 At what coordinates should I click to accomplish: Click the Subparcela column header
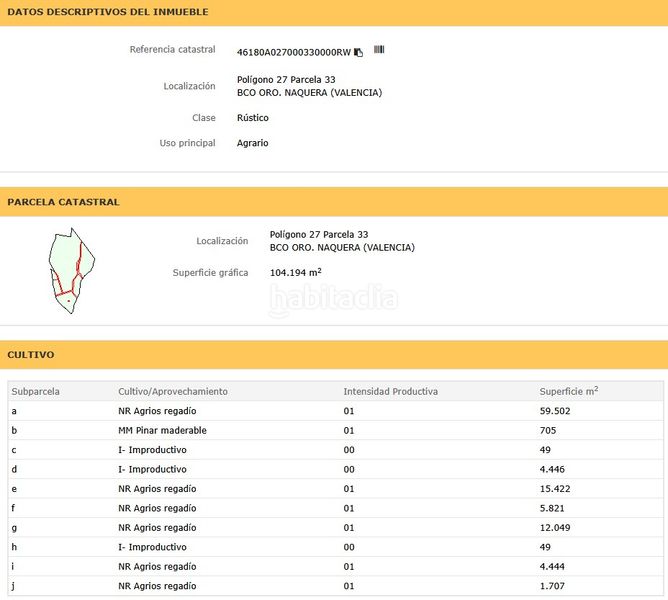coord(35,391)
